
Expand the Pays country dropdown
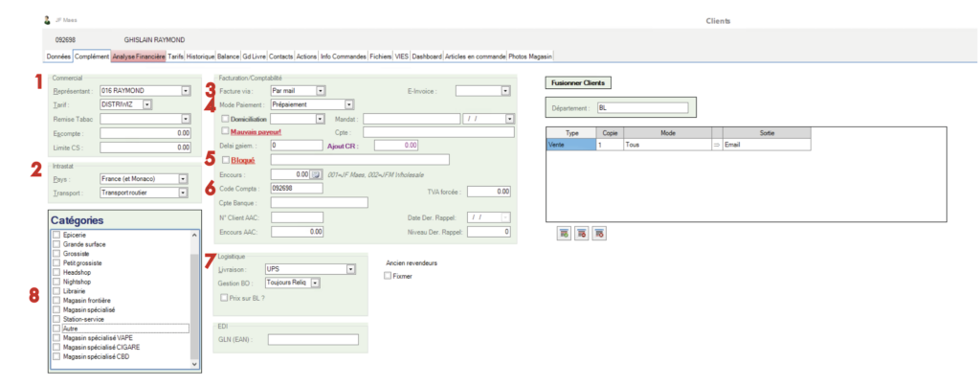tap(181, 179)
